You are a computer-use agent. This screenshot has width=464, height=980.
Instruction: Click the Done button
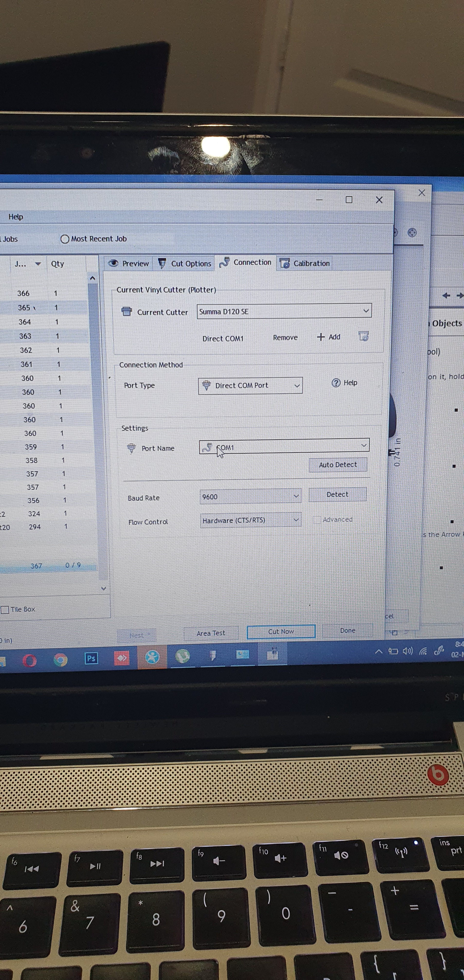[x=348, y=630]
